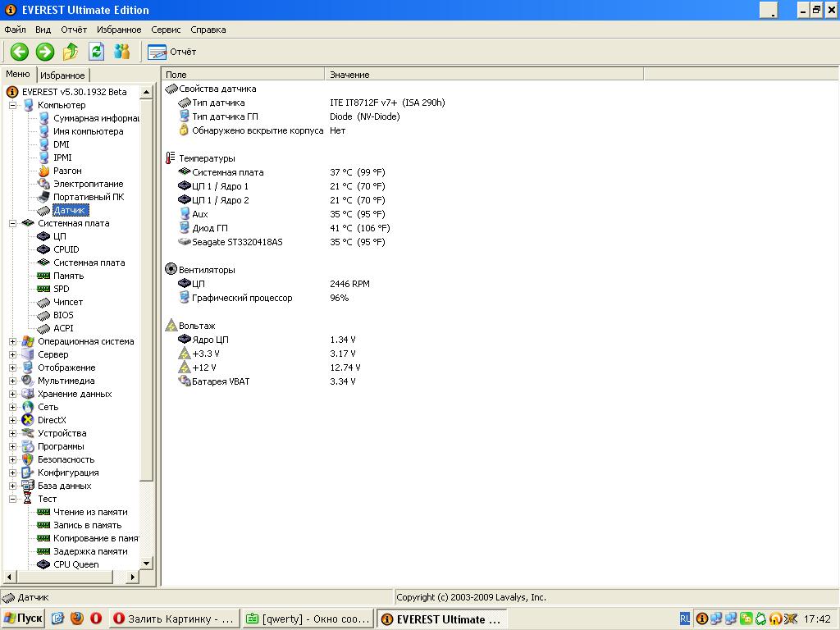Click the ACPI chip icon
This screenshot has height=630, width=840.
pos(44,328)
